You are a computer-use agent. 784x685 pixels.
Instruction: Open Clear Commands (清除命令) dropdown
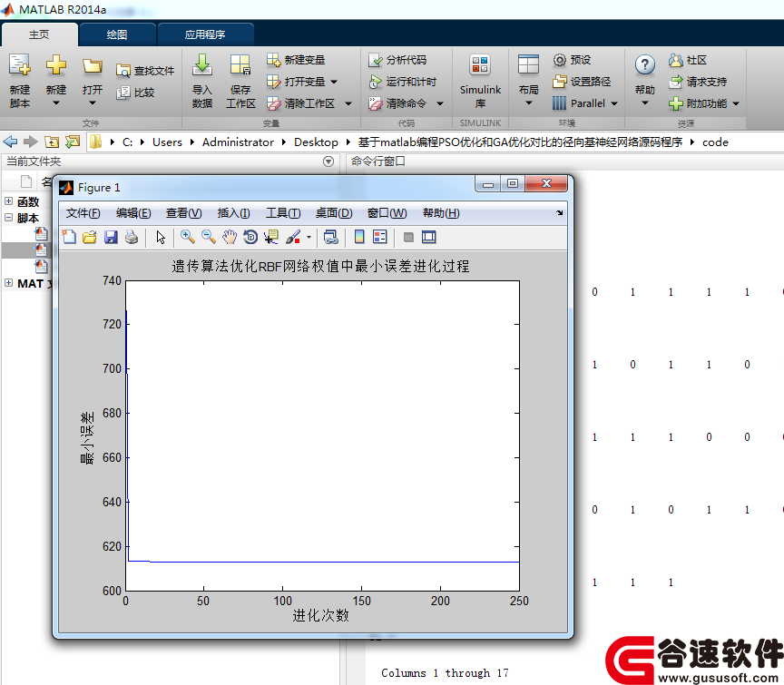[x=440, y=103]
